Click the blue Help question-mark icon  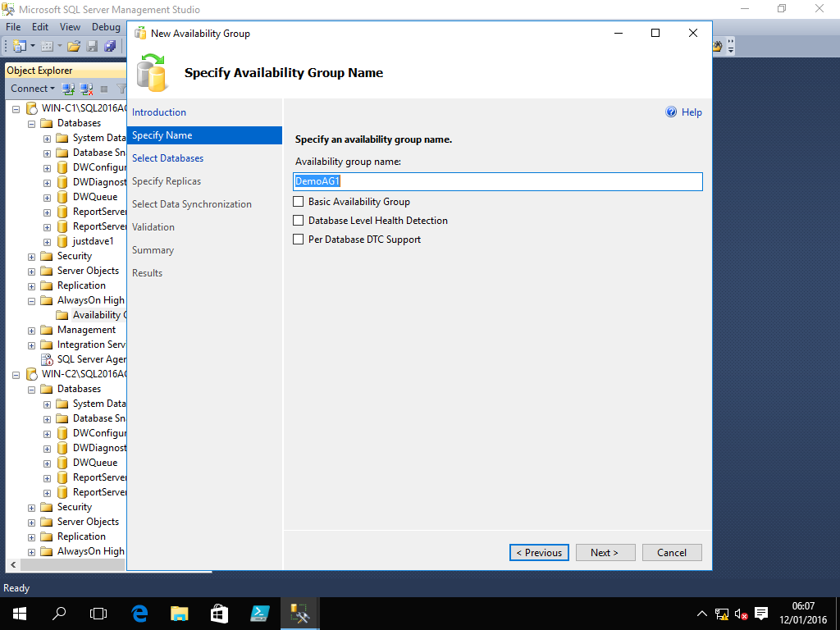coord(671,112)
